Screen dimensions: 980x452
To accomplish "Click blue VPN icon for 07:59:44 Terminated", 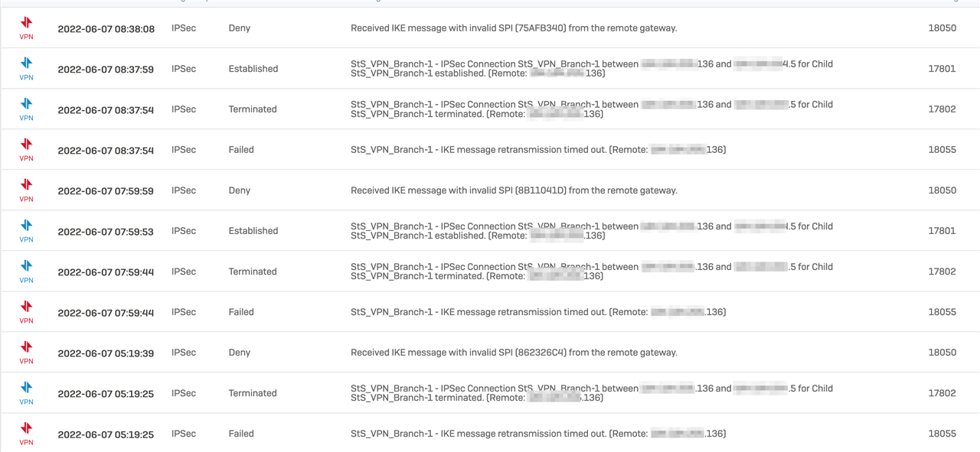I will click(27, 271).
